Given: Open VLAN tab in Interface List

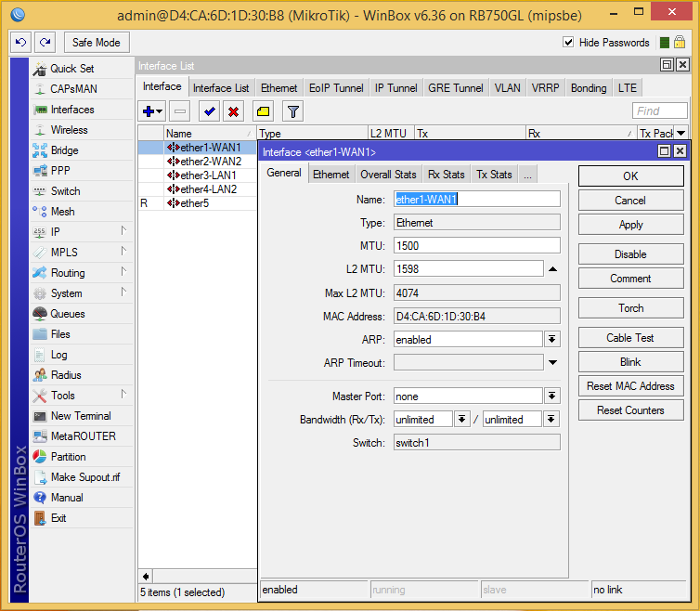Looking at the screenshot, I should [x=507, y=88].
